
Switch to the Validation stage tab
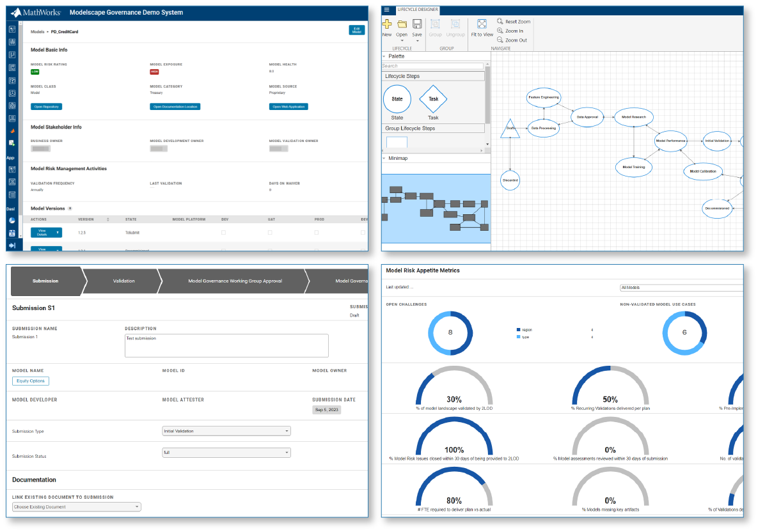(123, 281)
